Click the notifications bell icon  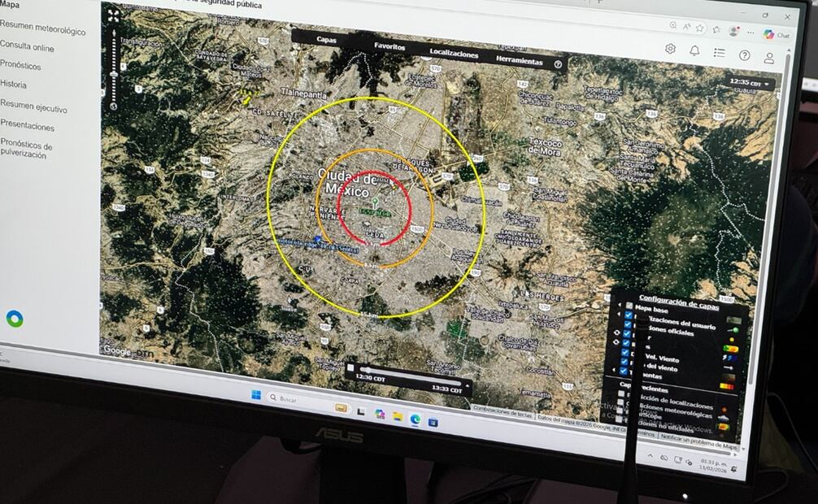694,50
